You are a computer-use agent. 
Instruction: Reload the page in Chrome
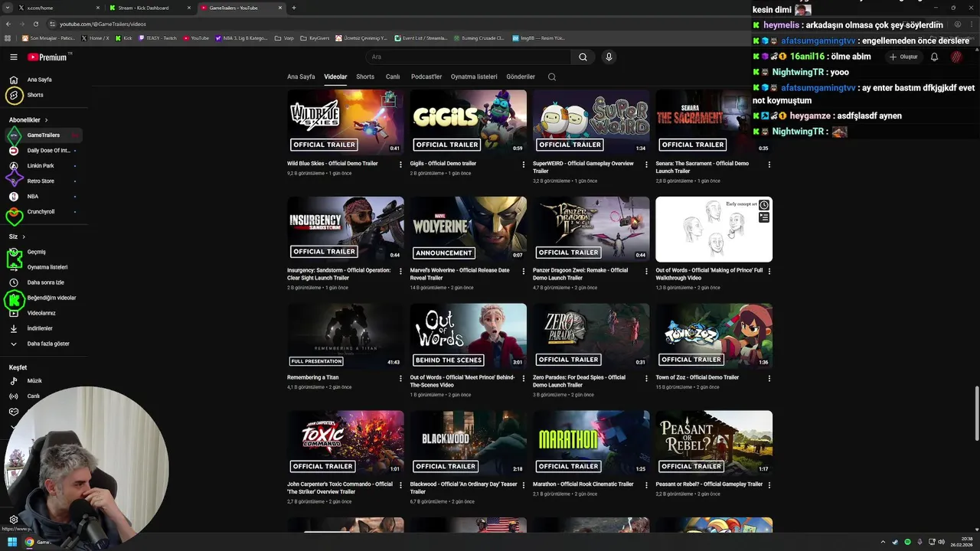[35, 24]
